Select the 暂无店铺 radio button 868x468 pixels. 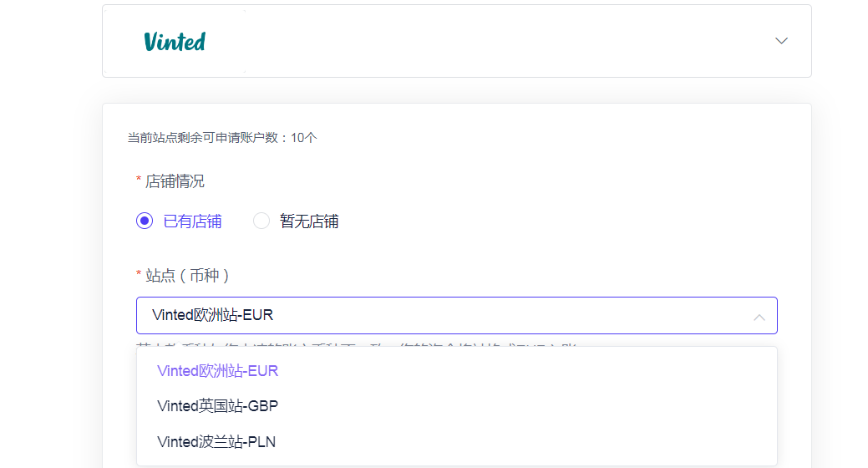pyautogui.click(x=261, y=221)
